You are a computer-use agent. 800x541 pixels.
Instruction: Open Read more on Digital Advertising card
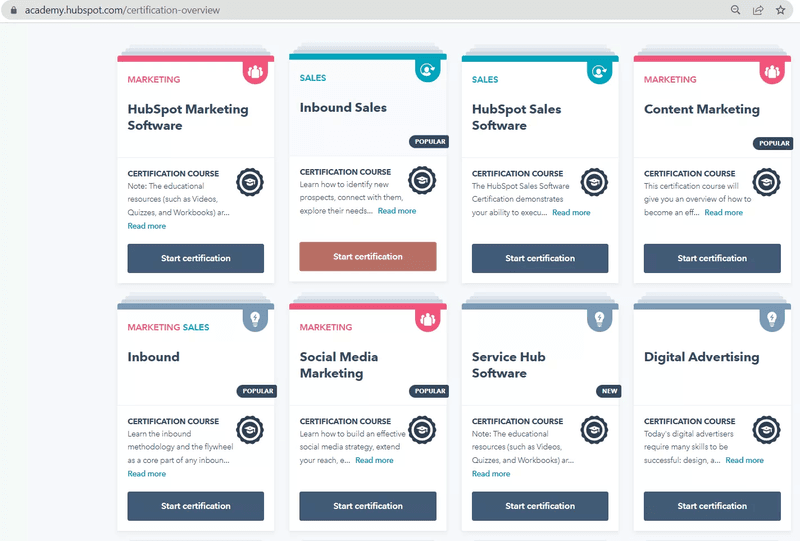pyautogui.click(x=745, y=460)
